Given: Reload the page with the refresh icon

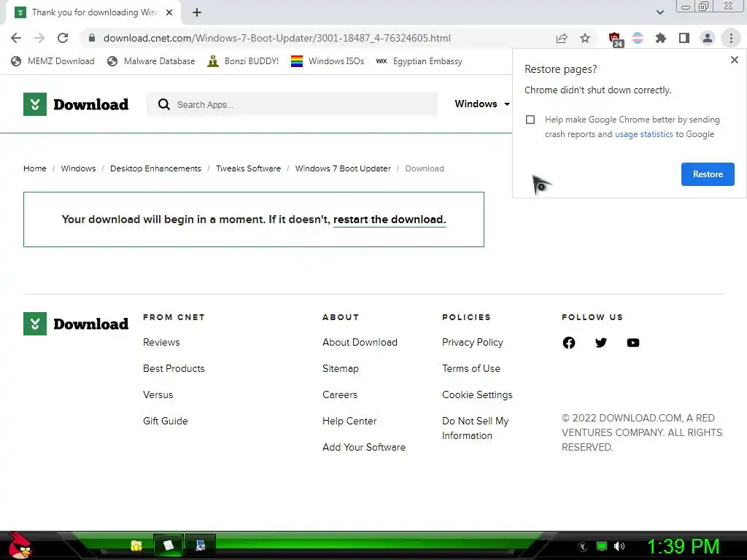Looking at the screenshot, I should point(63,38).
